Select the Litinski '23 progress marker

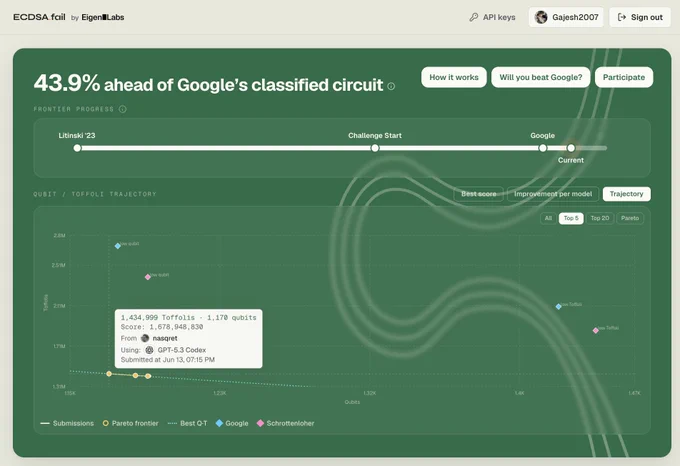(77, 148)
